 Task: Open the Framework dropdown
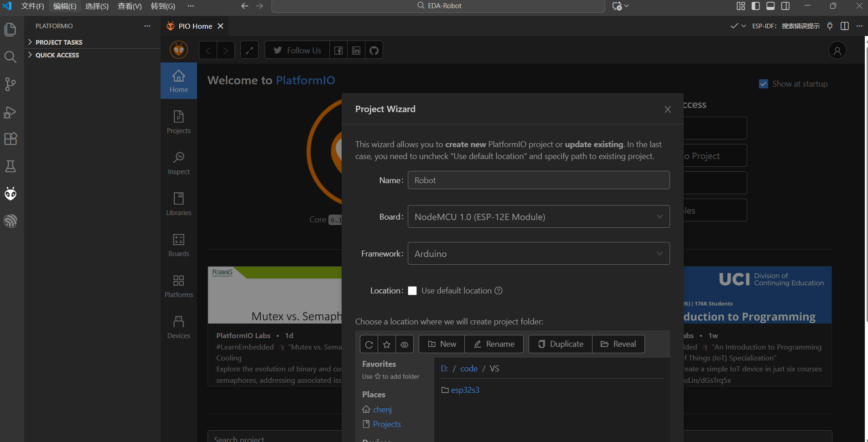tap(539, 253)
